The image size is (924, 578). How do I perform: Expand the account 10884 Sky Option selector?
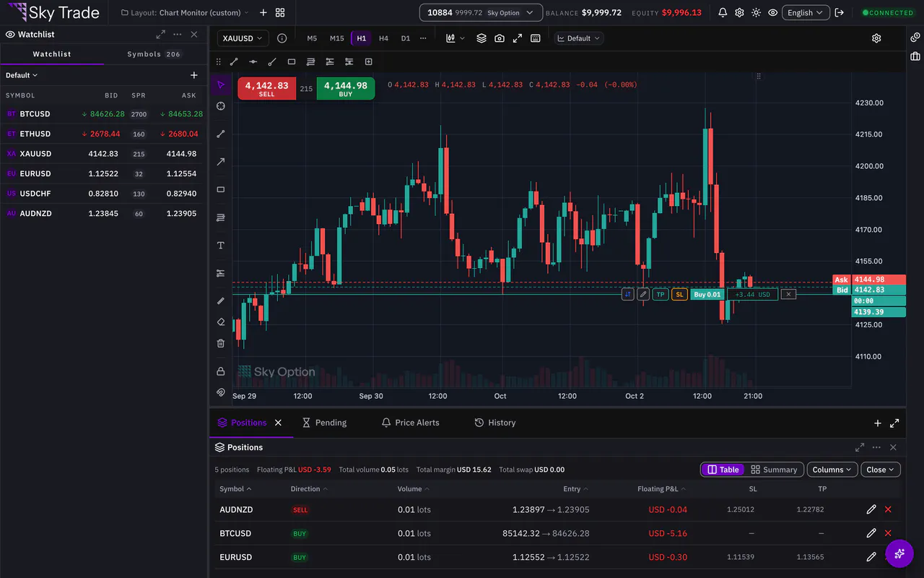tap(481, 12)
